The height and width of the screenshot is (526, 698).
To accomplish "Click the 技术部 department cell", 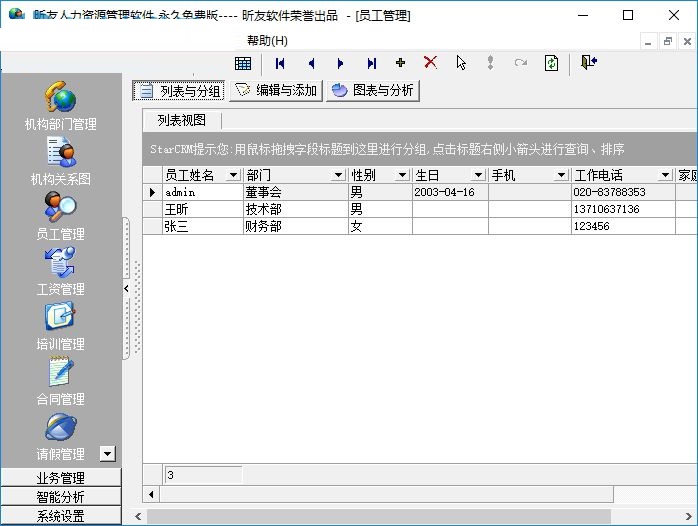I will coord(296,209).
